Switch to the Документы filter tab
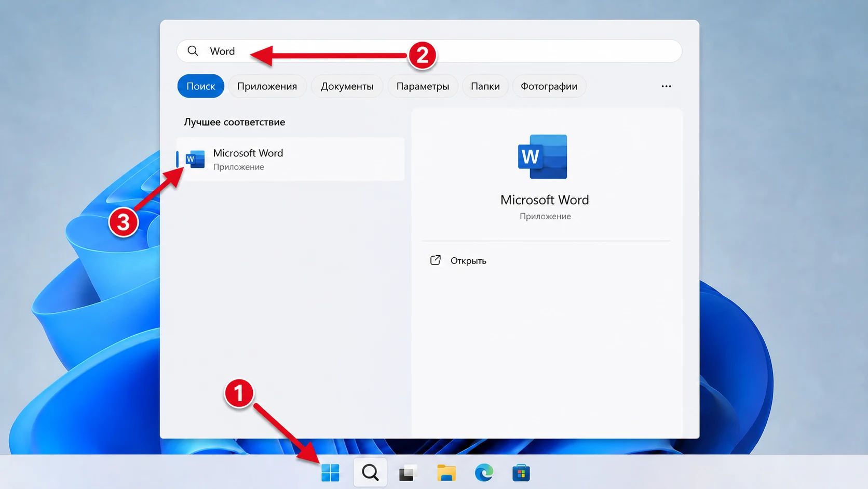868x489 pixels. (347, 86)
